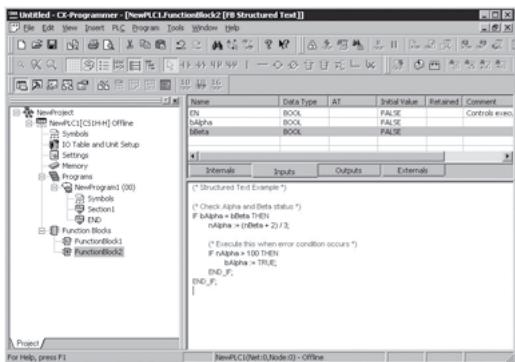This screenshot has height=362, width=515.
Task: Switch to the Outputs variable tab
Action: click(349, 171)
